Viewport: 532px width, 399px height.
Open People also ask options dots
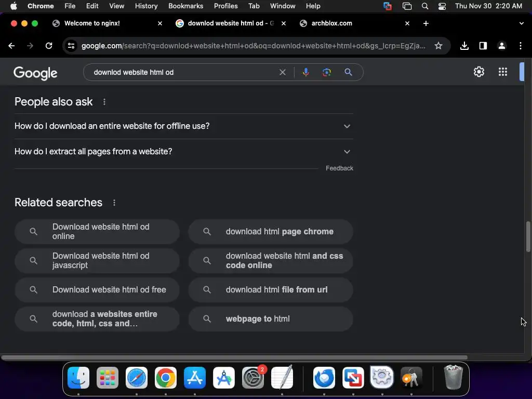[104, 102]
